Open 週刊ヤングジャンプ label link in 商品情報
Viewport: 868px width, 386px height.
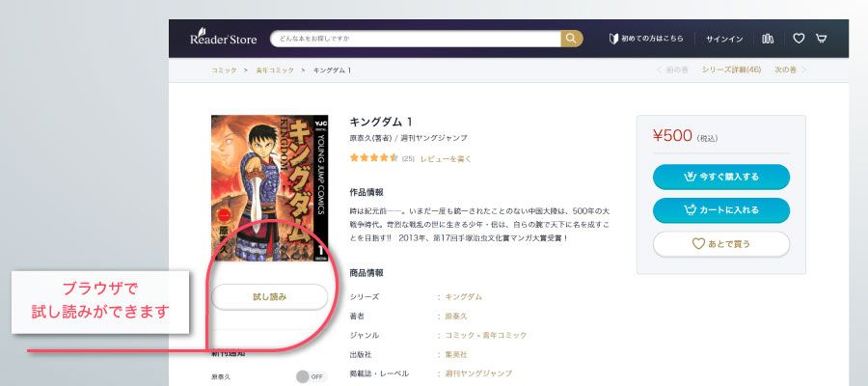(x=478, y=373)
